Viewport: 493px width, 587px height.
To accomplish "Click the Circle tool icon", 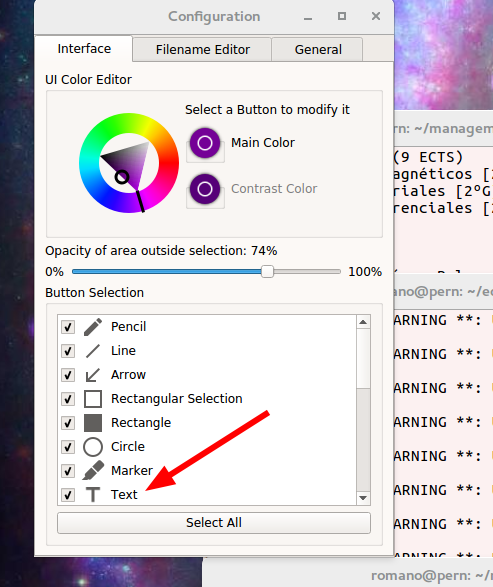I will (93, 447).
